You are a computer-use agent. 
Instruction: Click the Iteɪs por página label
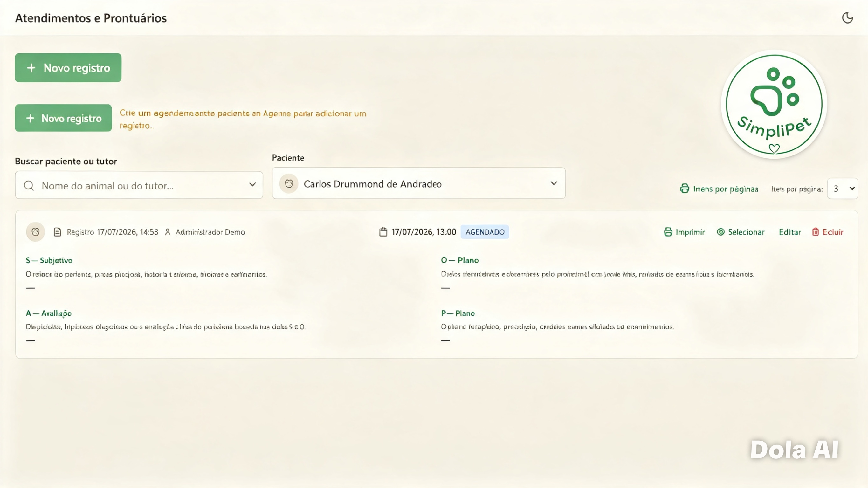point(797,189)
